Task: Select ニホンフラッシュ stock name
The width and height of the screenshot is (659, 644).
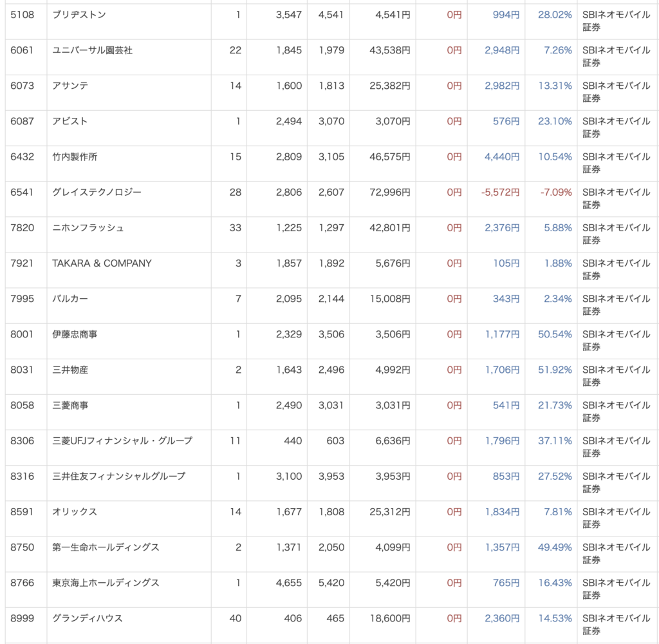Action: 88,228
